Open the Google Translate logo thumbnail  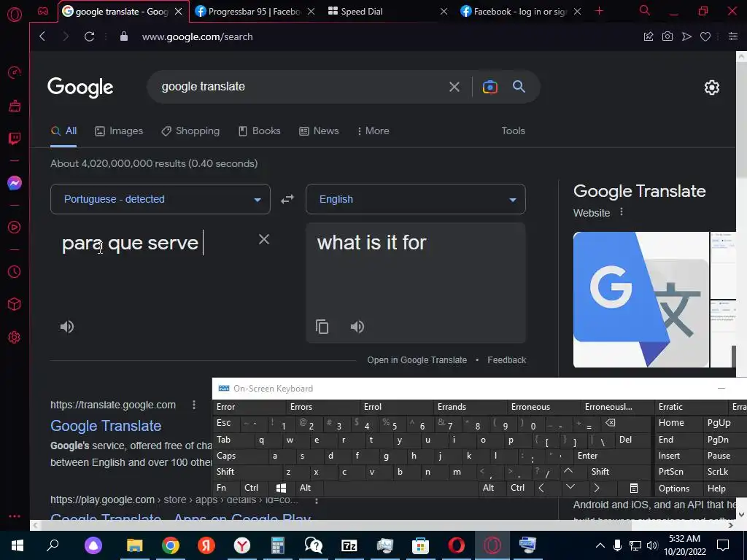[640, 300]
